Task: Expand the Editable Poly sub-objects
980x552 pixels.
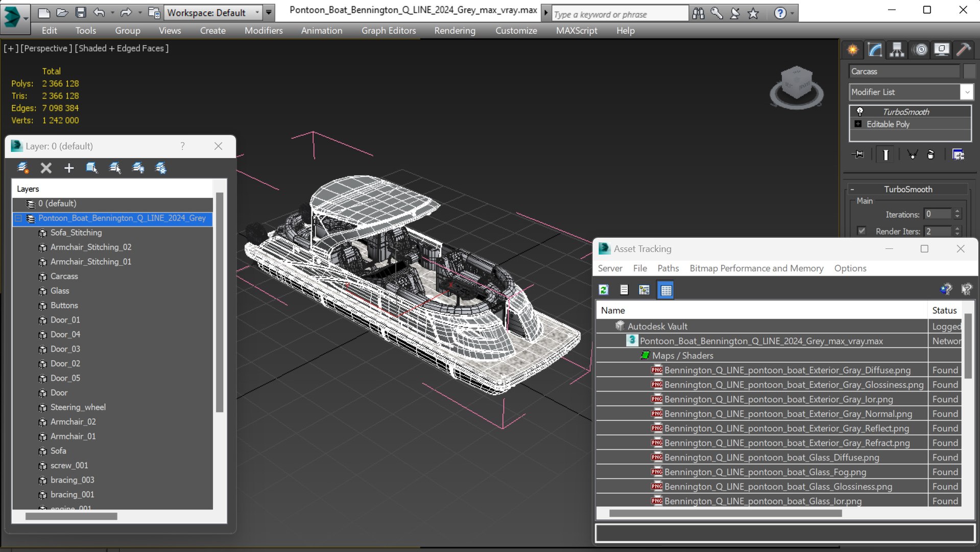Action: coord(858,124)
